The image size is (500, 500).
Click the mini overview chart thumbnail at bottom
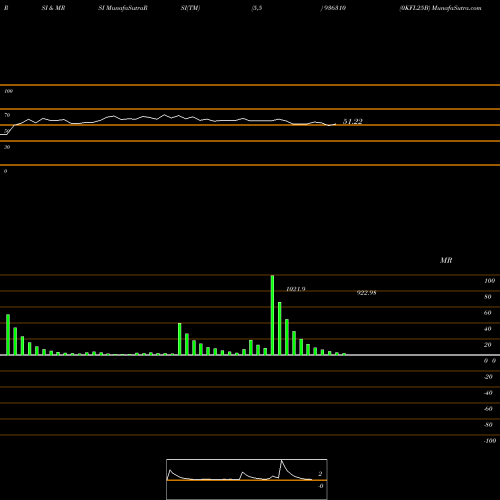coord(247,479)
